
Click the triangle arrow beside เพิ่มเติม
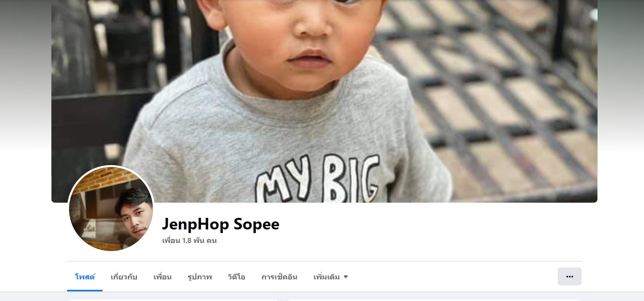click(x=346, y=277)
